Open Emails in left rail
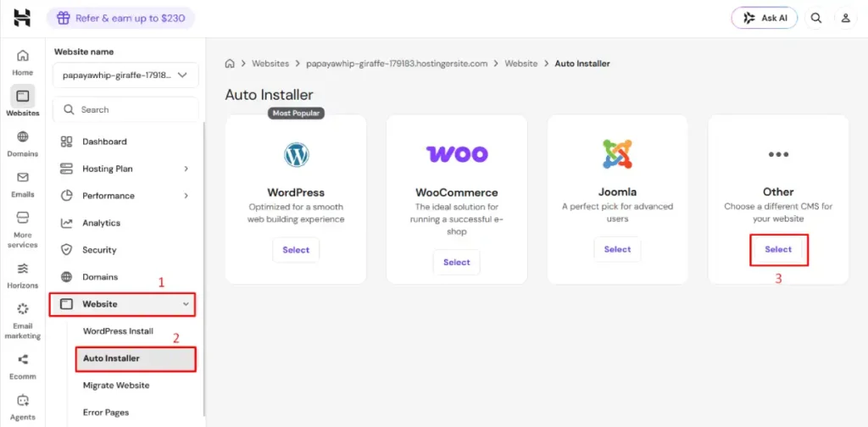 coord(23,184)
